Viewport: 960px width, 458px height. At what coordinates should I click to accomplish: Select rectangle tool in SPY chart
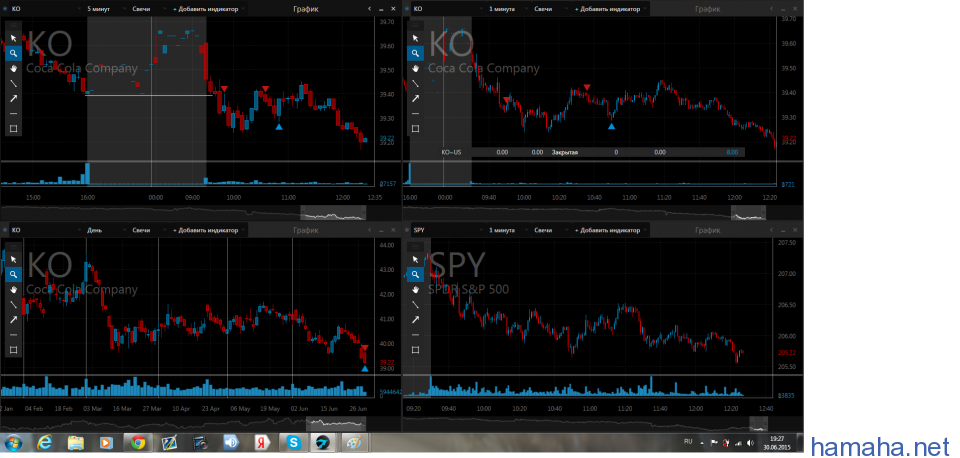(x=416, y=350)
